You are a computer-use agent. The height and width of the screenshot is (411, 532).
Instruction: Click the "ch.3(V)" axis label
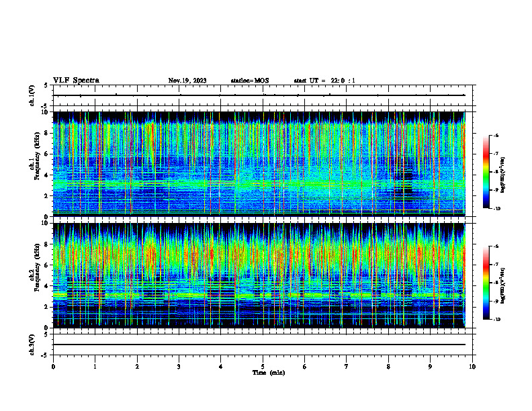click(32, 345)
